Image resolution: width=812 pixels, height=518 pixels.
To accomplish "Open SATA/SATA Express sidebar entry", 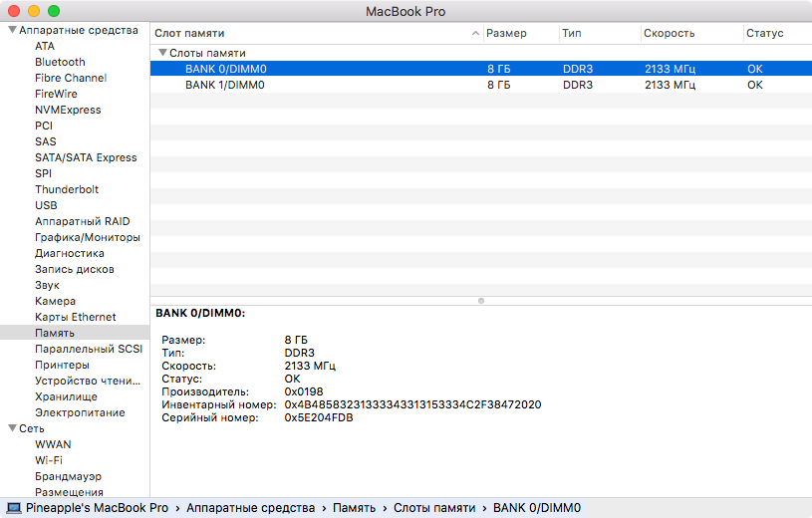I will 86,157.
